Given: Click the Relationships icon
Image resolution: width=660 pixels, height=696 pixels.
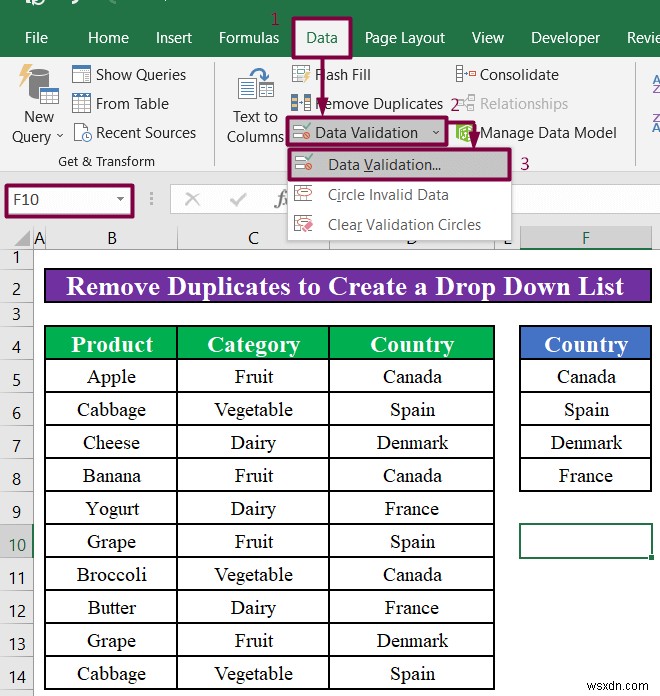Looking at the screenshot, I should 467,103.
